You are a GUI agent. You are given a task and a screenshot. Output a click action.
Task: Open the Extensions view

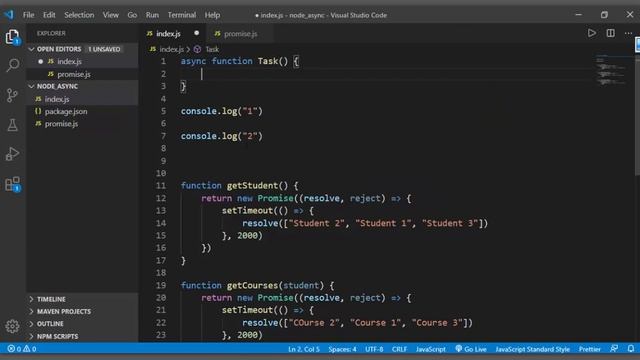(13, 184)
